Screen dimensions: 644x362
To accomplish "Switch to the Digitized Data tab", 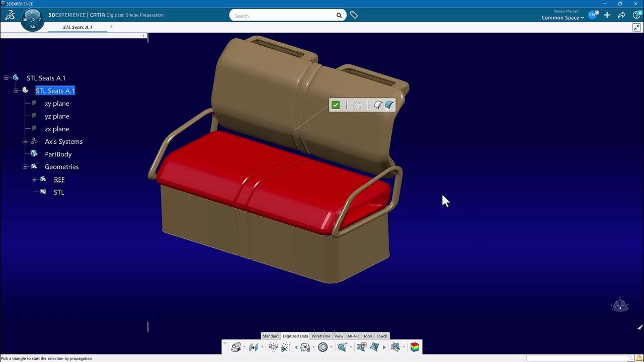I will 295,336.
